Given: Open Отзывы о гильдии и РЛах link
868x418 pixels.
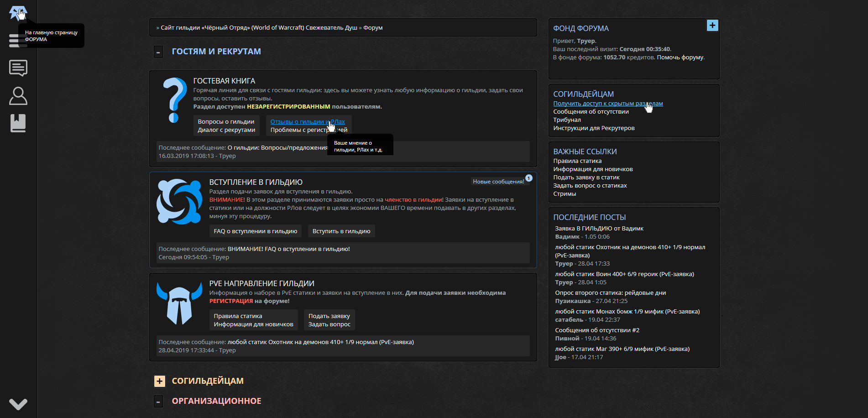Looking at the screenshot, I should tap(307, 122).
